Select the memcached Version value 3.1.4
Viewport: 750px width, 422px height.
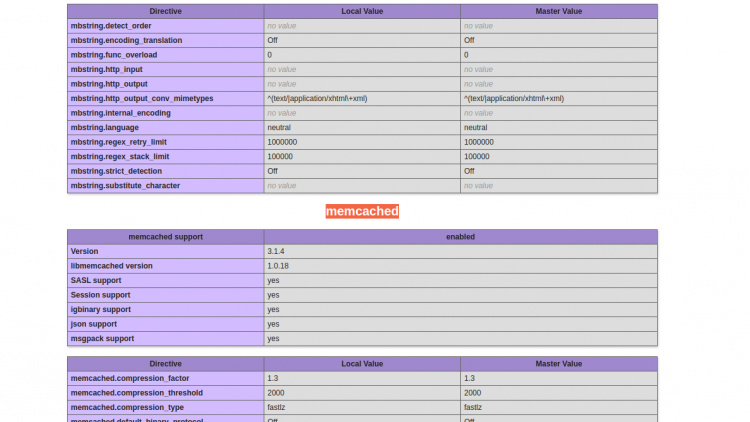pyautogui.click(x=277, y=251)
